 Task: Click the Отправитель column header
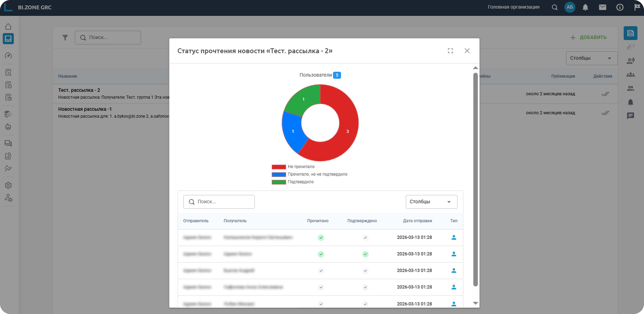pos(196,221)
